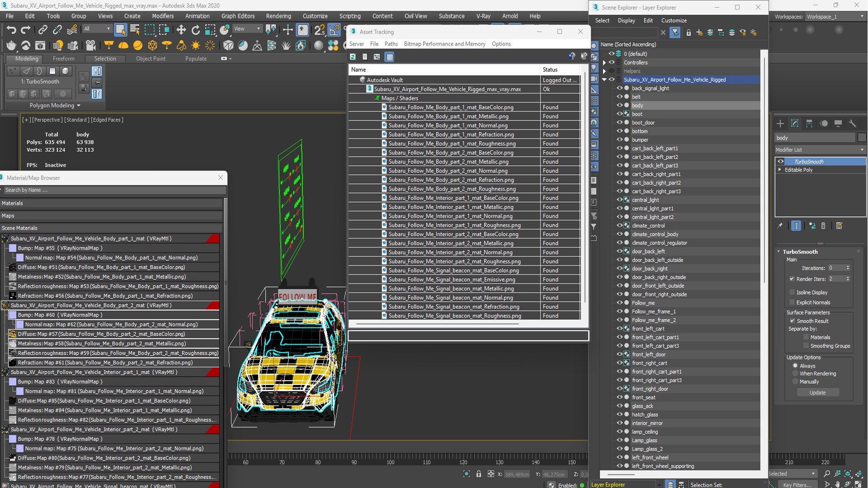The height and width of the screenshot is (488, 868).
Task: Click the Status column header
Action: click(560, 70)
